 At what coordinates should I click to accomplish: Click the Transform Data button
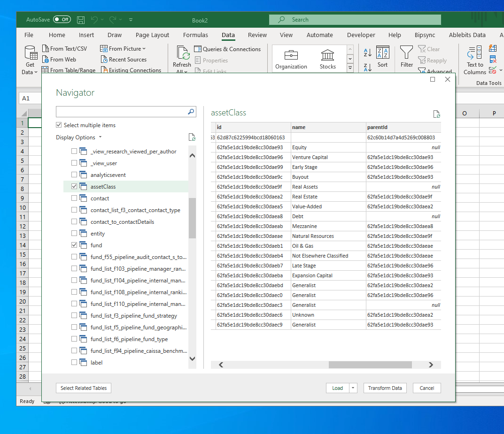pos(385,388)
